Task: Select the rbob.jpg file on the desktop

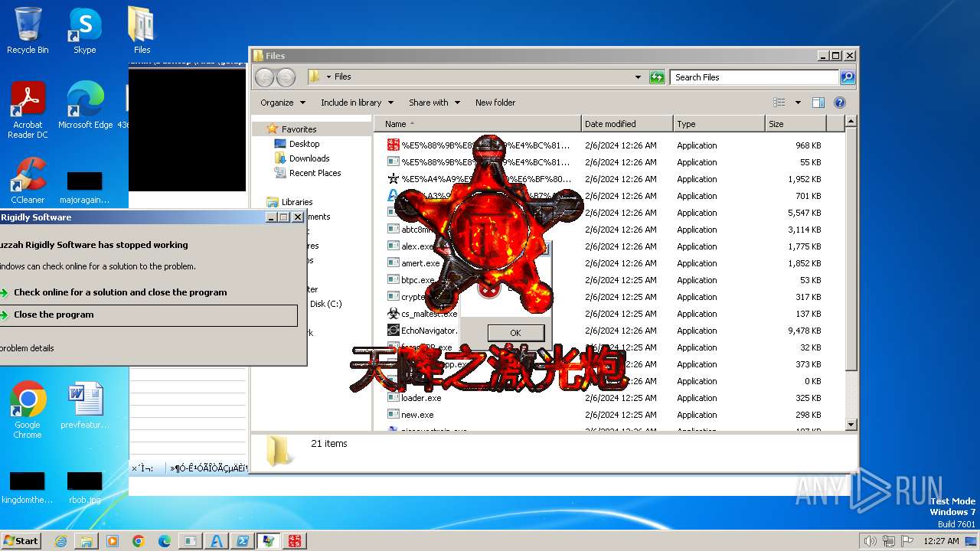Action: (84, 487)
